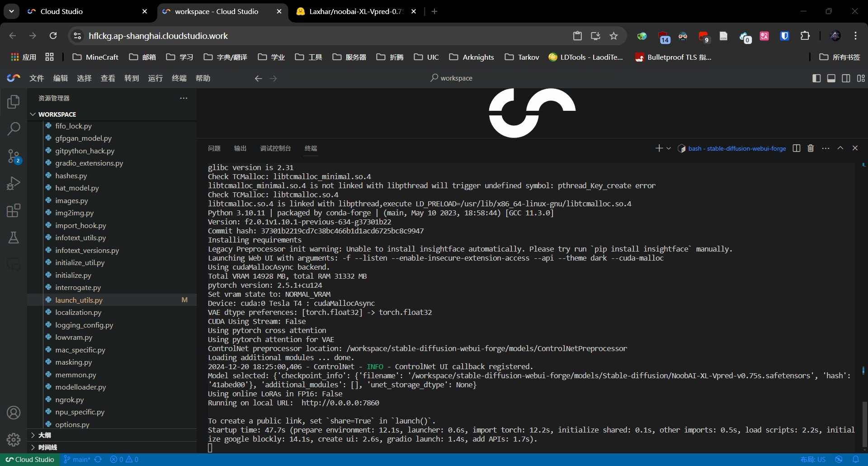Image resolution: width=868 pixels, height=466 pixels.
Task: Toggle panel visibility layout icon
Action: (x=831, y=78)
